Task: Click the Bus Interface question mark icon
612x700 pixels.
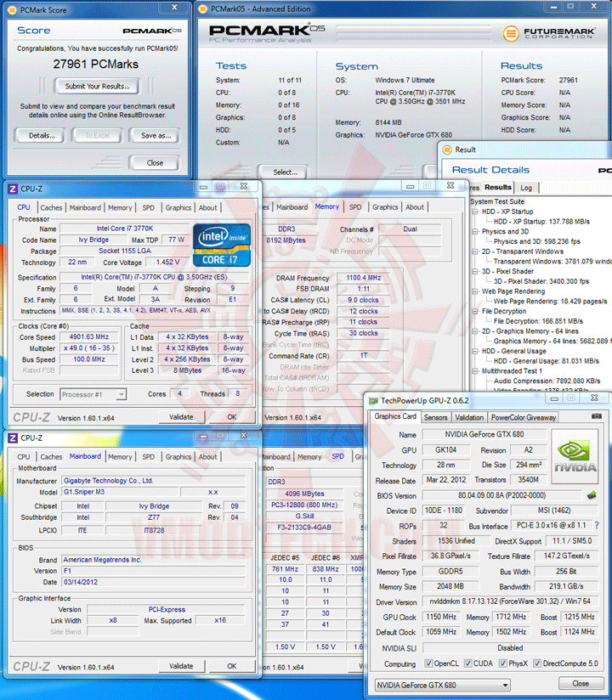Action: click(597, 526)
